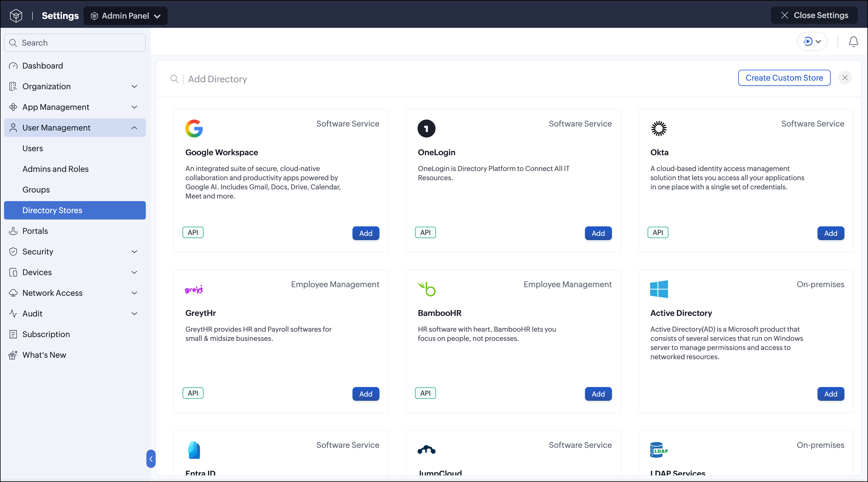Click Create Custom Store button
868x482 pixels.
784,78
